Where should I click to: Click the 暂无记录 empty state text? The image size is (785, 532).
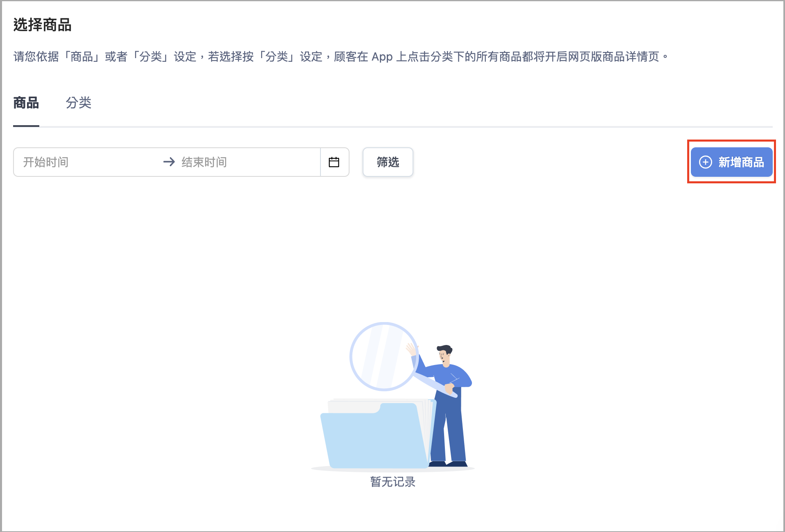click(x=393, y=482)
